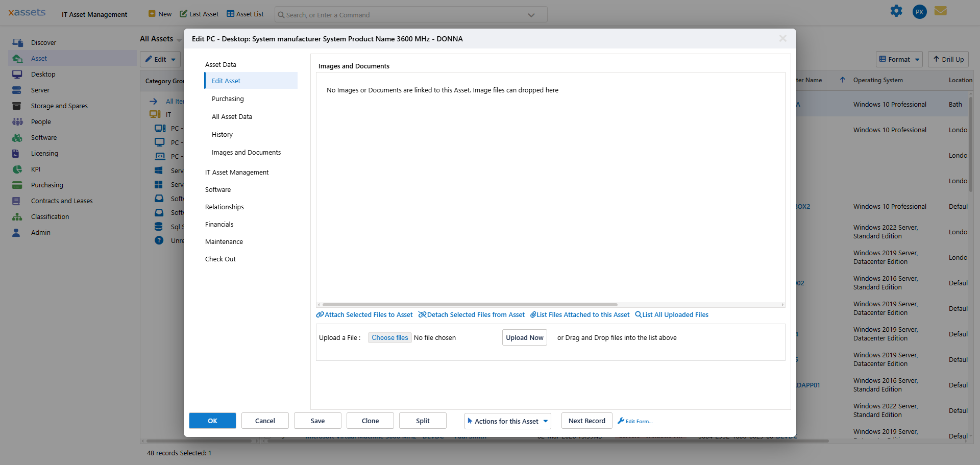The width and height of the screenshot is (980, 465).
Task: Open the settings gear icon
Action: (896, 11)
